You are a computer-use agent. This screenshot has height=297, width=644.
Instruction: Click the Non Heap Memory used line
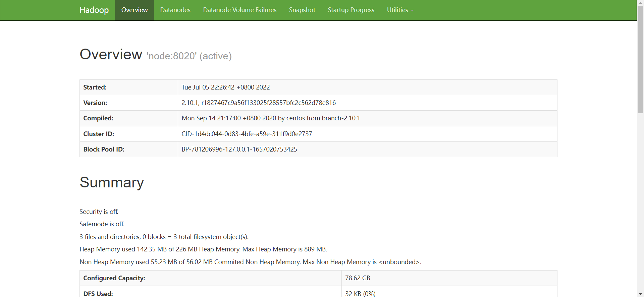pos(250,262)
